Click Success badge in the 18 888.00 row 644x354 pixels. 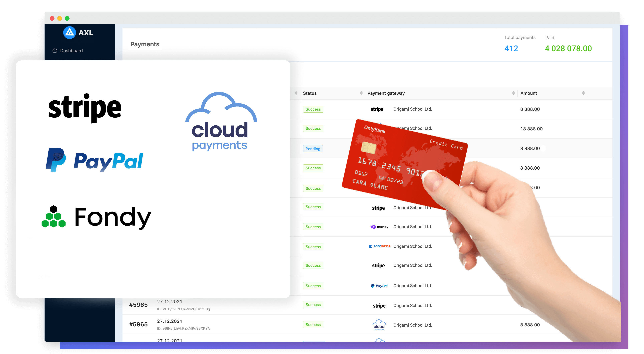[313, 129]
